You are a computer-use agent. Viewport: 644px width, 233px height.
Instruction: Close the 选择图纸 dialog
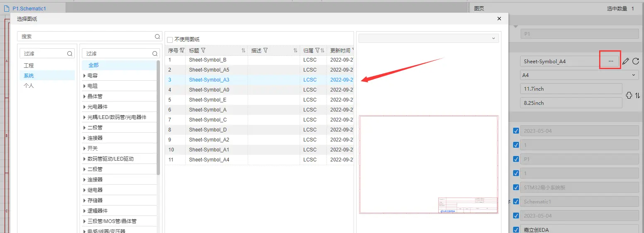tap(499, 18)
